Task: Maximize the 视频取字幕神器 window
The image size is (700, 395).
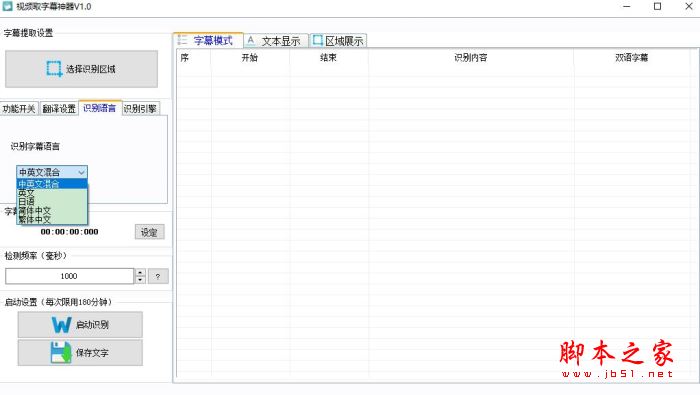Action: click(x=658, y=6)
